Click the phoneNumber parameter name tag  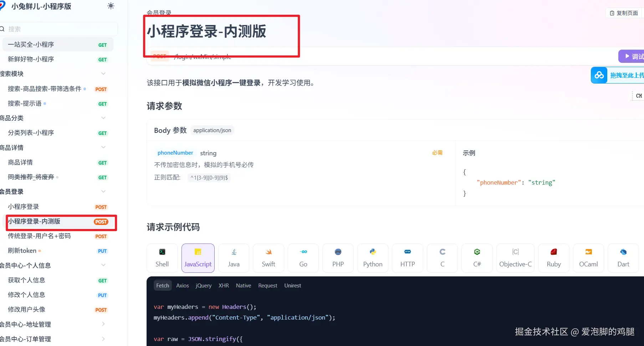(175, 153)
